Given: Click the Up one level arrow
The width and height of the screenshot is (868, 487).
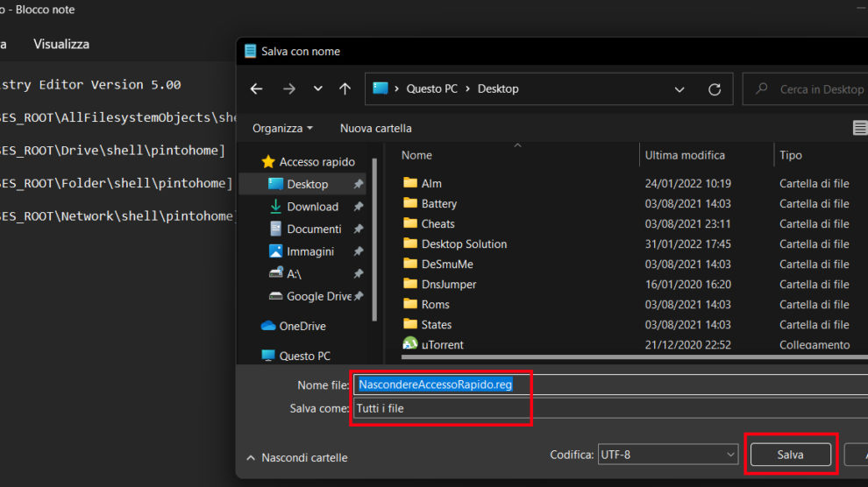Looking at the screenshot, I should [x=345, y=89].
